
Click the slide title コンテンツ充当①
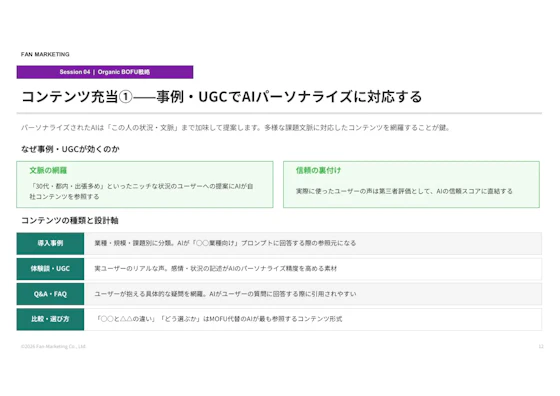(221, 96)
